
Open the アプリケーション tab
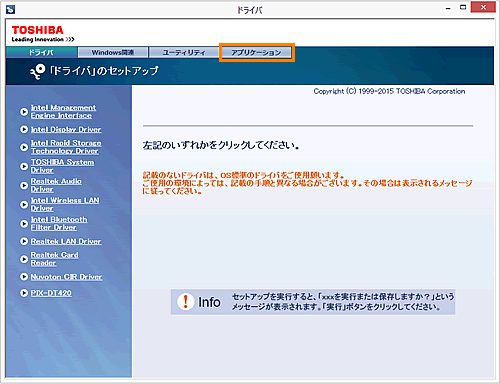coord(256,52)
